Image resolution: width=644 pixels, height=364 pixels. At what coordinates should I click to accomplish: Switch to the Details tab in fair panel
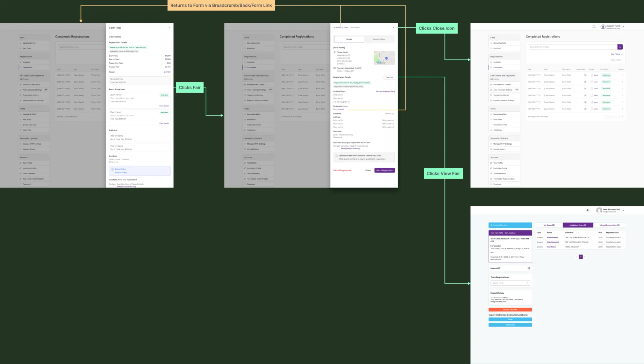(349, 39)
